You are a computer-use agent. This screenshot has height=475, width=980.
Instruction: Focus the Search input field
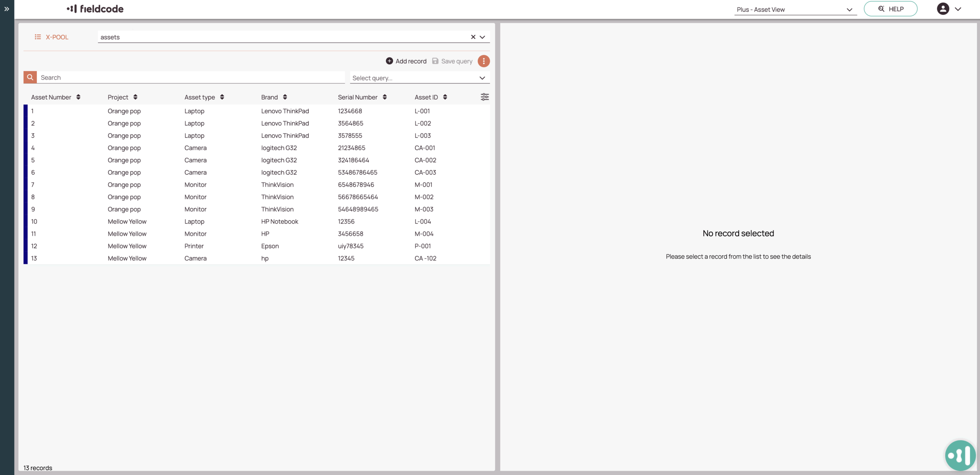(x=191, y=77)
